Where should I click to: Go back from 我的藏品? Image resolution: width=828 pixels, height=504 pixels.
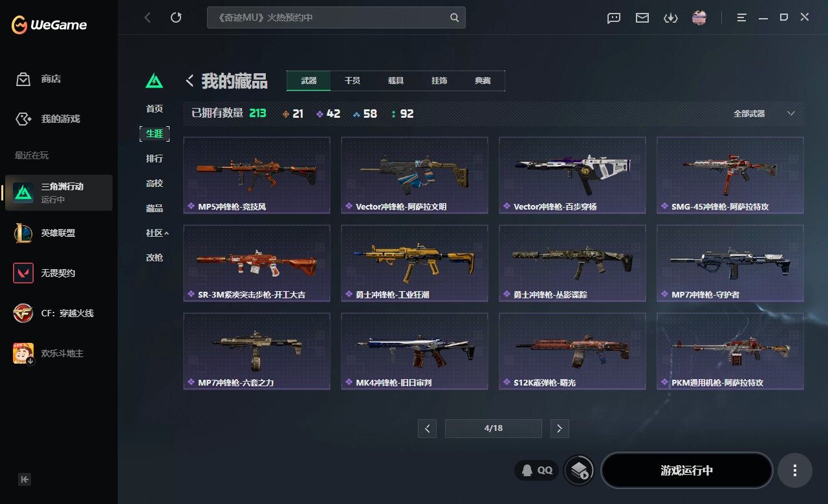[190, 81]
